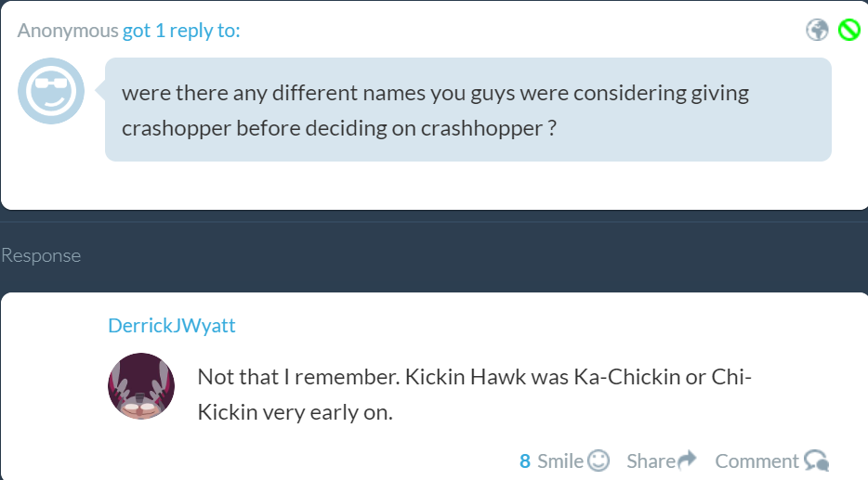Click the Anonymous sunglasses smiley avatar
Viewport: 868px width, 480px height.
point(52,92)
